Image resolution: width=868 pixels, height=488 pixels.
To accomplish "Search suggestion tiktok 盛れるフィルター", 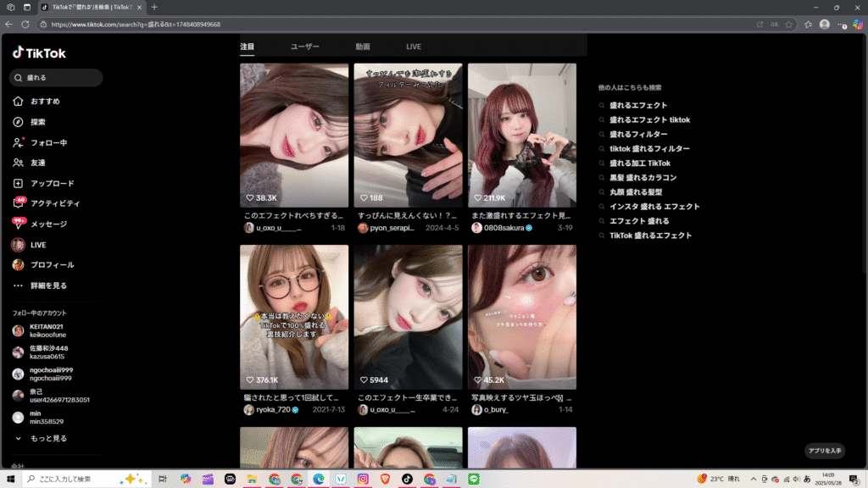I will click(649, 148).
